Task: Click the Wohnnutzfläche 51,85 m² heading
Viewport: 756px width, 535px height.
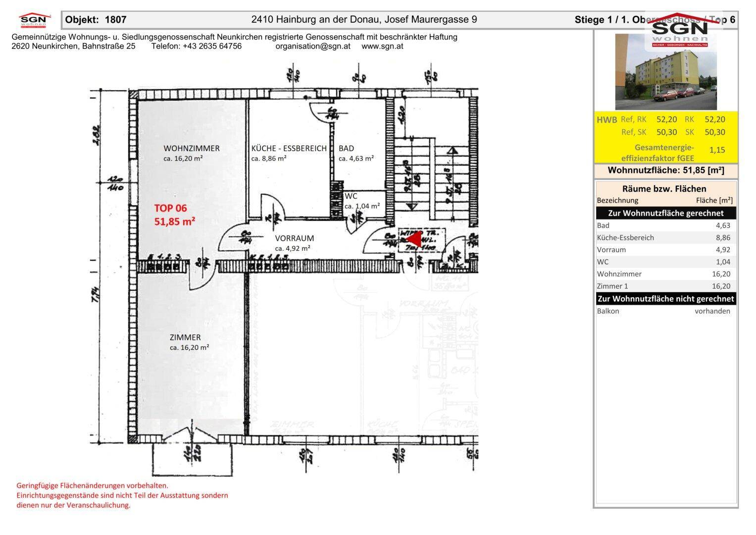Action: tap(665, 170)
